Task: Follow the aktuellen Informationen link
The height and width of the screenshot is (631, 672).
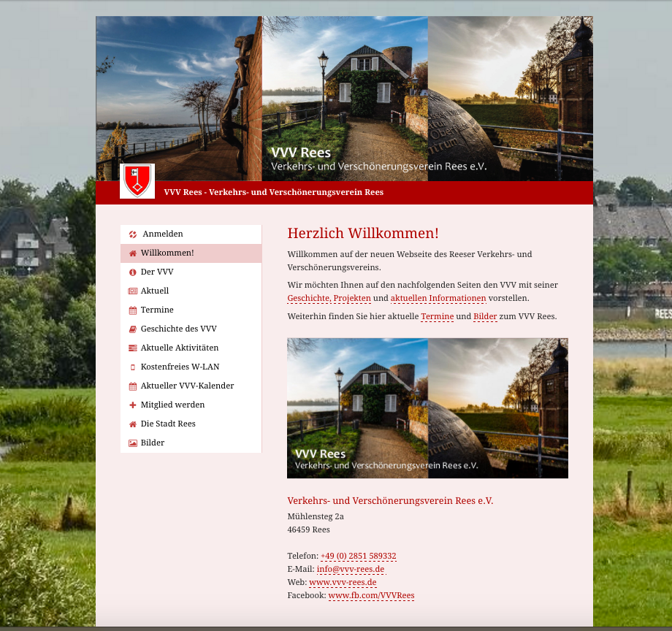Action: pos(438,299)
